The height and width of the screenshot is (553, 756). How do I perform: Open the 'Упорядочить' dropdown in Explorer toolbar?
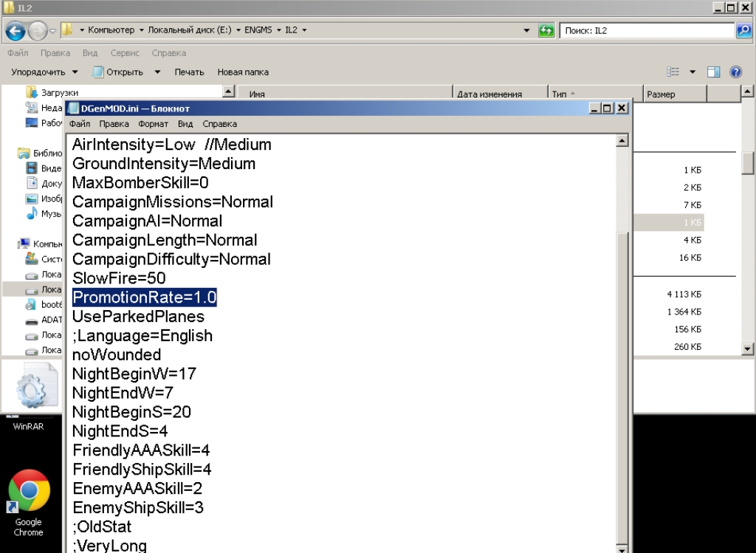[x=44, y=72]
